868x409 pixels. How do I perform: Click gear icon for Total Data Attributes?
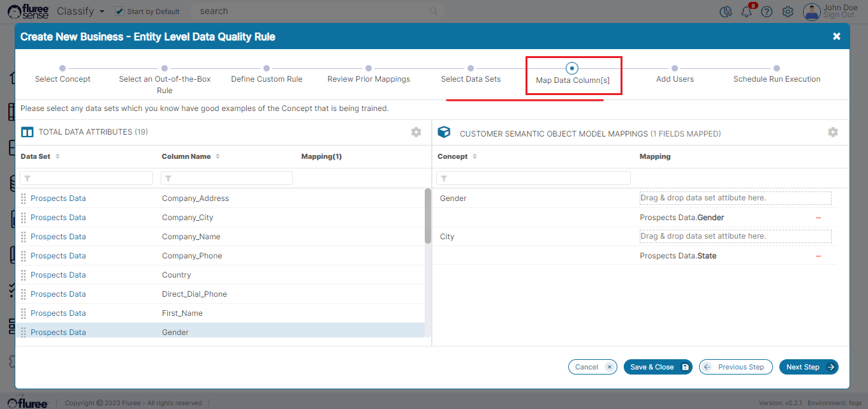point(416,132)
